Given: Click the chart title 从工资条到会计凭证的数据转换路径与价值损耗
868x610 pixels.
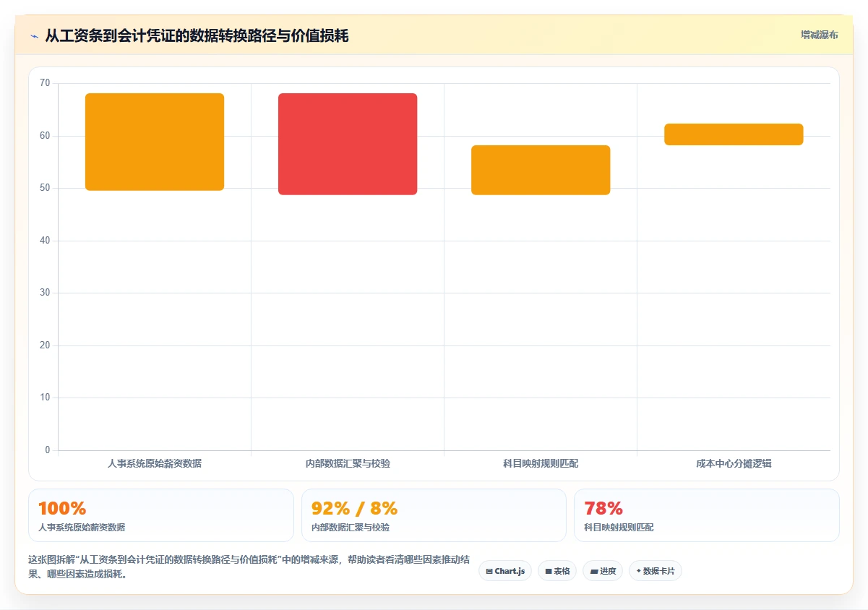Looking at the screenshot, I should [197, 35].
